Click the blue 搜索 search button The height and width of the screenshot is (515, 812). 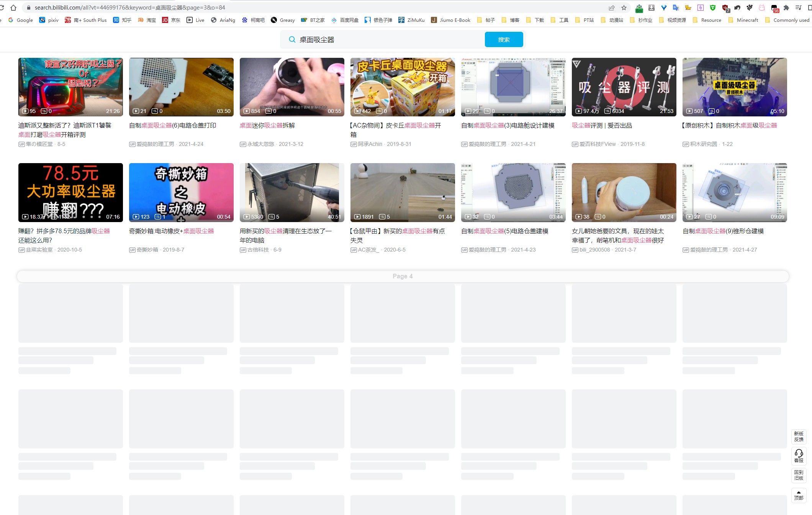pyautogui.click(x=504, y=39)
